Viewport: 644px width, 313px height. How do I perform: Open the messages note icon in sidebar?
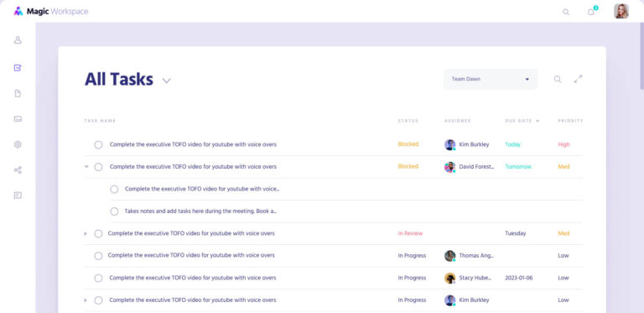[x=18, y=196]
